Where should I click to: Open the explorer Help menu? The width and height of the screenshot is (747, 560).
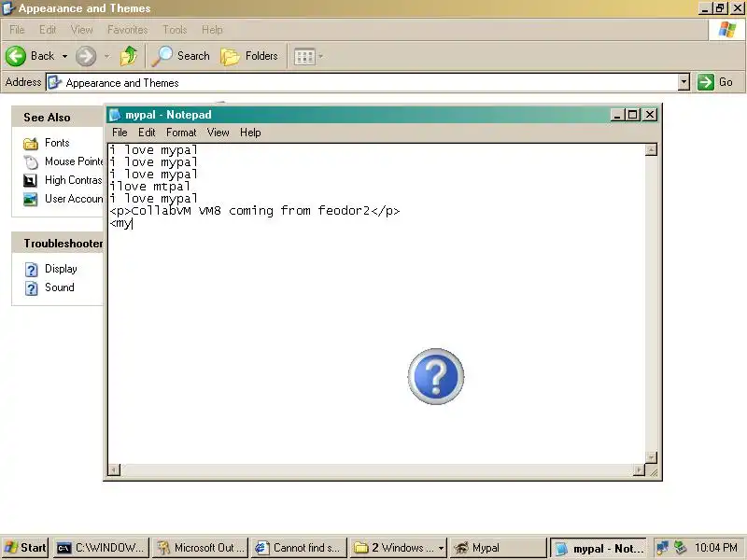point(212,30)
